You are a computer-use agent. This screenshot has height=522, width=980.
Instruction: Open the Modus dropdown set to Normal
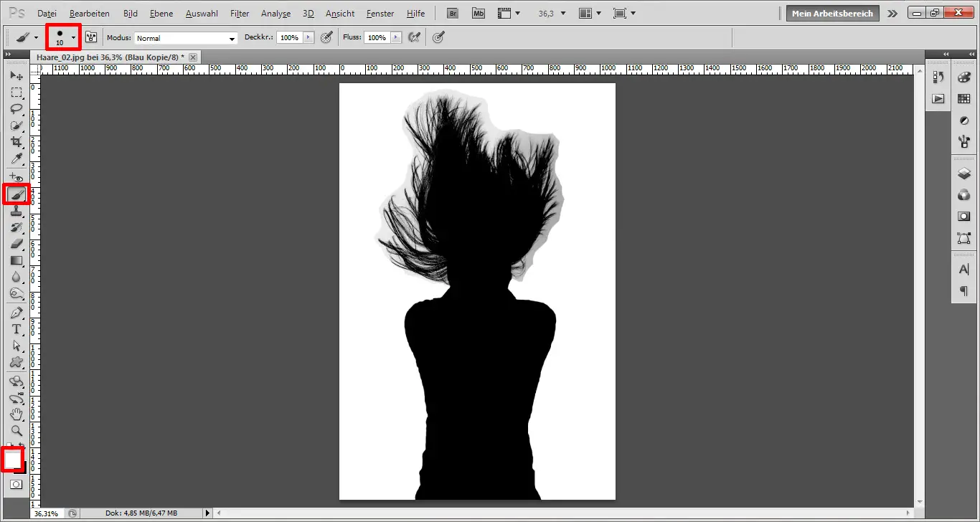point(185,37)
